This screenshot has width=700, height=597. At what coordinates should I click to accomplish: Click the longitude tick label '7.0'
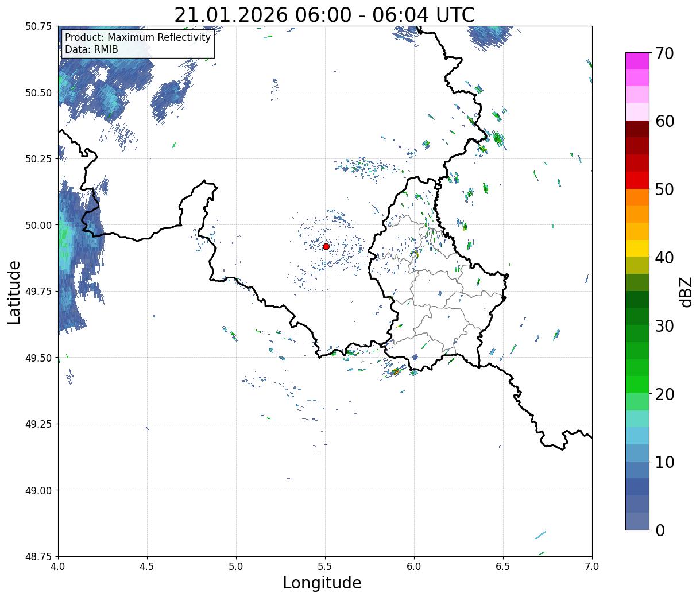592,566
